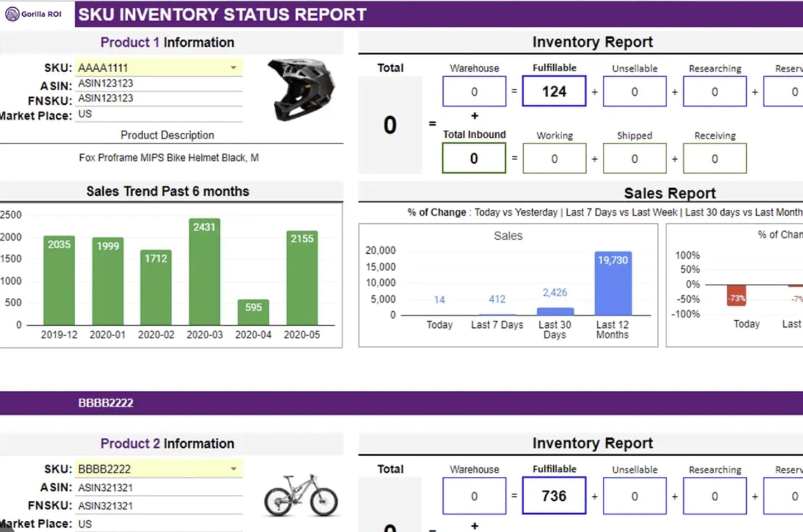The width and height of the screenshot is (803, 532).
Task: Click Product 2 ASIN value ASIN321321
Action: pos(105,488)
